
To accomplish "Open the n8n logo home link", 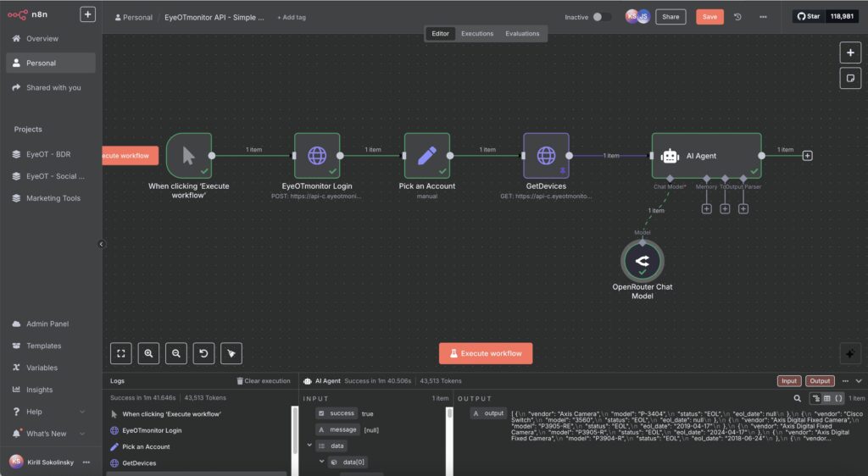I will point(28,14).
